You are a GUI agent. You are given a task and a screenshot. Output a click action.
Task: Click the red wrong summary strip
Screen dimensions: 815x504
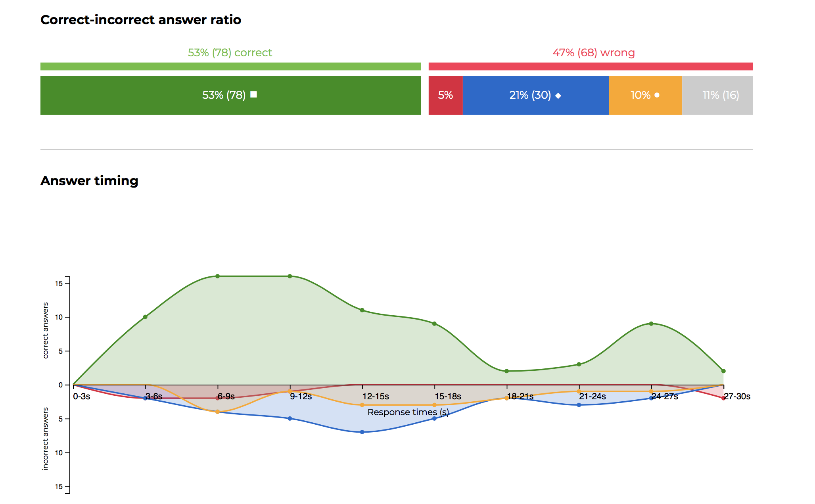coord(591,66)
